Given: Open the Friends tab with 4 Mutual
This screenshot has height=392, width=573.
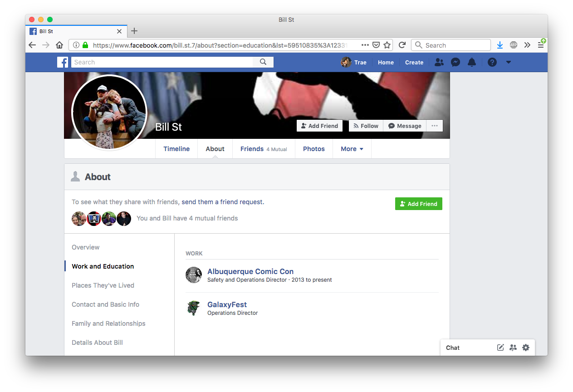Looking at the screenshot, I should pyautogui.click(x=264, y=149).
